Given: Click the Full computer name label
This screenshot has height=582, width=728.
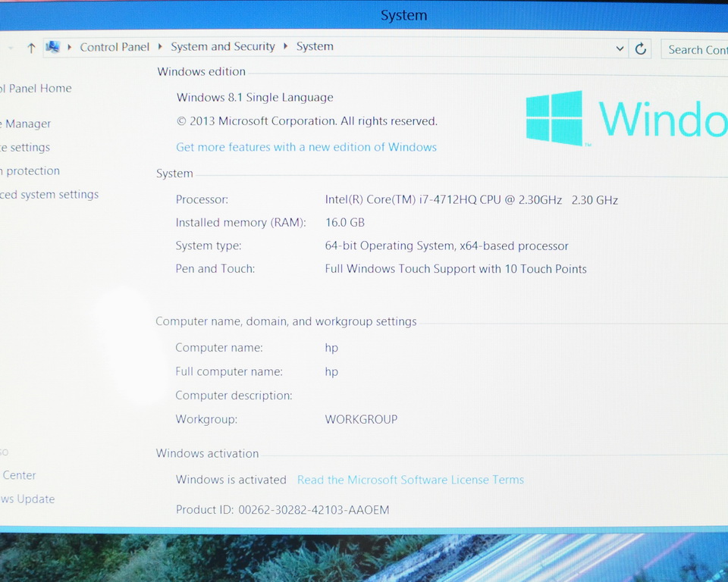Looking at the screenshot, I should (x=229, y=372).
